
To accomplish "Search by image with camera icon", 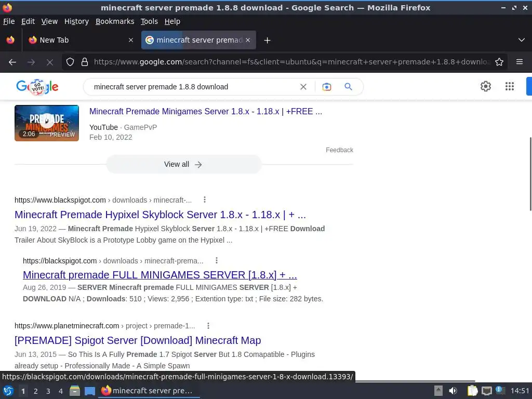I will [x=326, y=87].
